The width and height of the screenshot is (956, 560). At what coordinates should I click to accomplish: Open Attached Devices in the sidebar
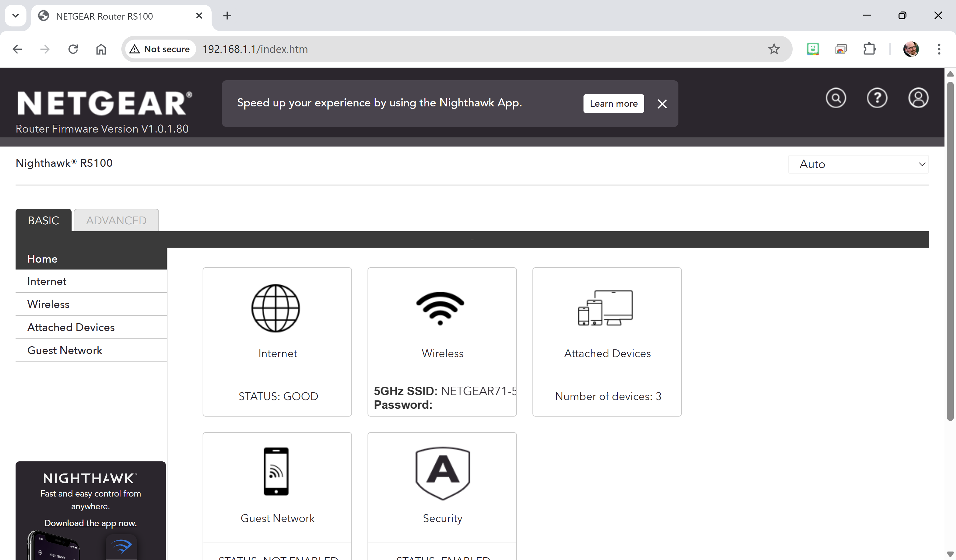(91, 327)
